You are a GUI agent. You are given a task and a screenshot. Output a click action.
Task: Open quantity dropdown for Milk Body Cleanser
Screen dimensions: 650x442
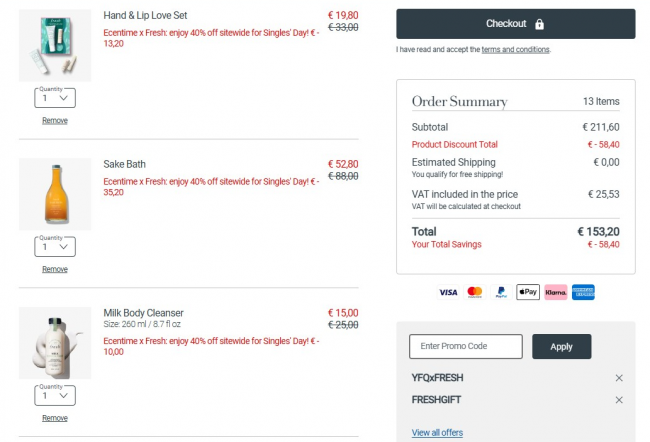[x=55, y=396]
